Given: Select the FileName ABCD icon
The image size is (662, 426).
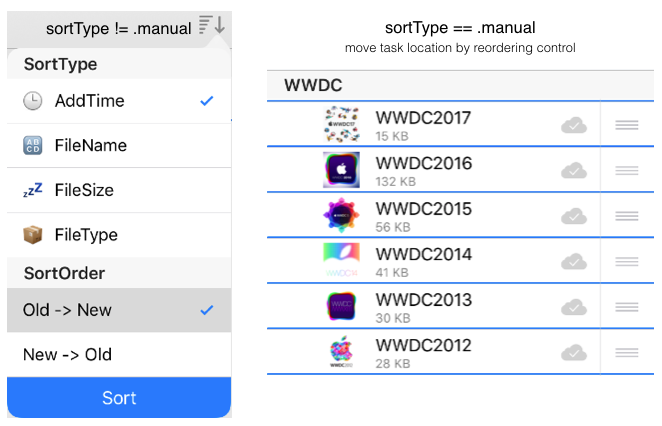Looking at the screenshot, I should [33, 146].
